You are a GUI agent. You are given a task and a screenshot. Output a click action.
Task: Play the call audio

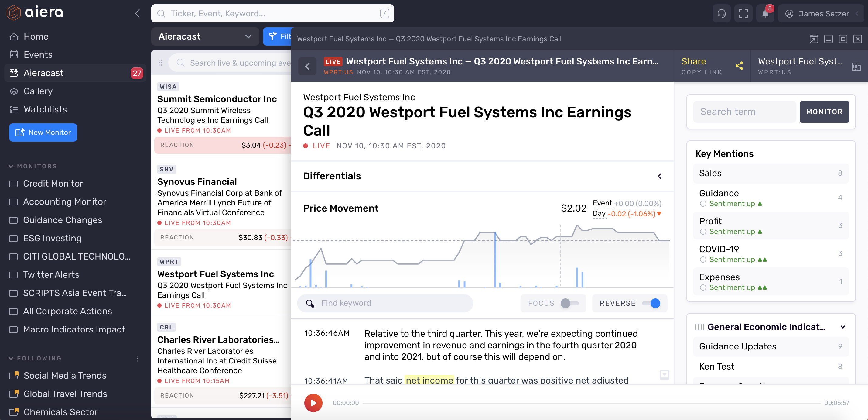(x=313, y=403)
